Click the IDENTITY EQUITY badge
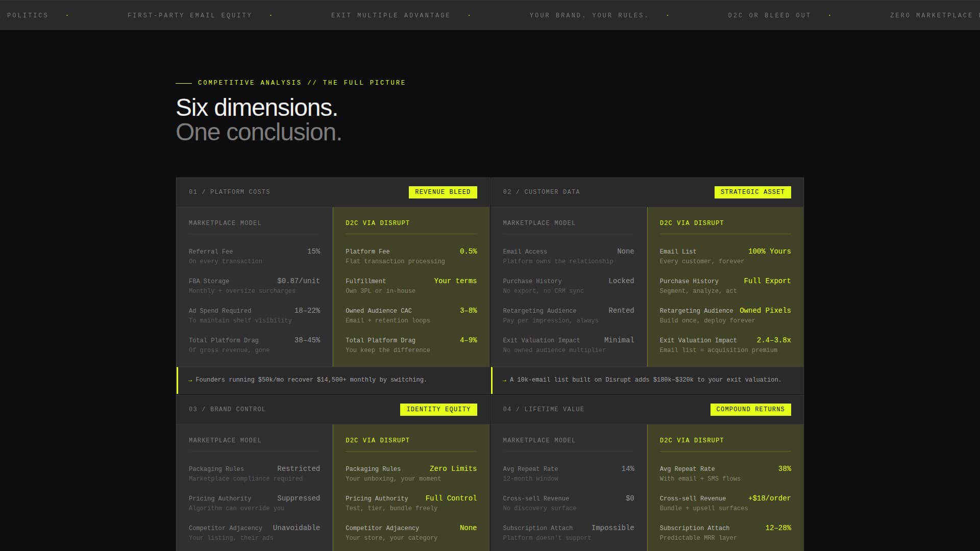Image resolution: width=980 pixels, height=551 pixels. click(438, 409)
